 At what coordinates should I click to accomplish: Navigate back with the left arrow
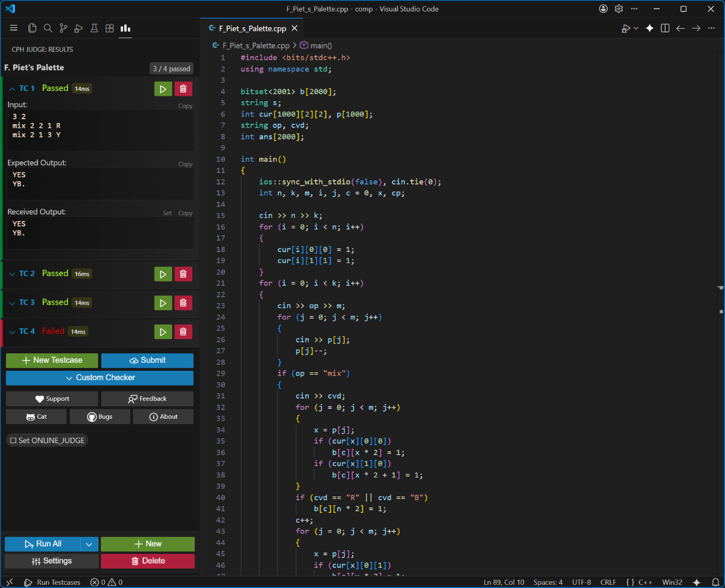click(680, 28)
